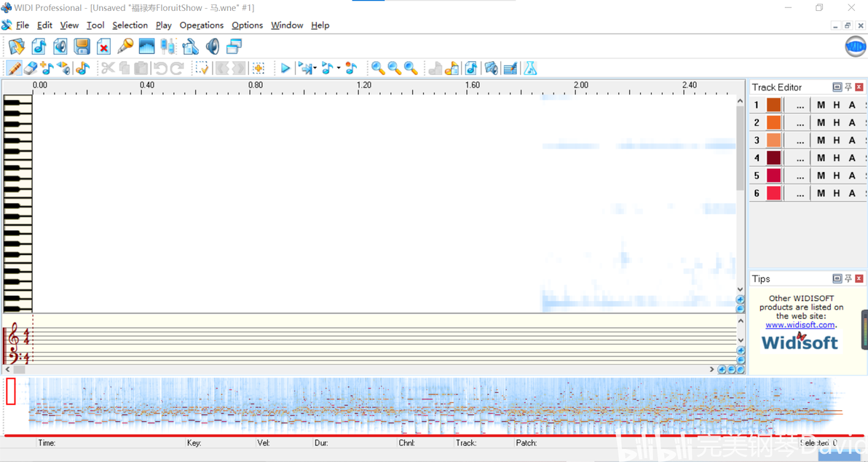Image resolution: width=868 pixels, height=462 pixels.
Task: Open track 3 ellipsis instrument button
Action: (x=800, y=140)
